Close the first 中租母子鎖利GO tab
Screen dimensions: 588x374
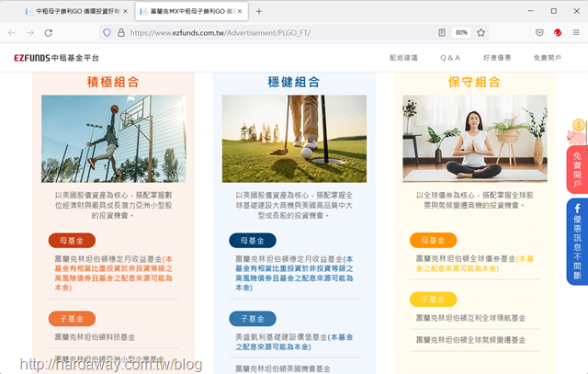pyautogui.click(x=125, y=11)
